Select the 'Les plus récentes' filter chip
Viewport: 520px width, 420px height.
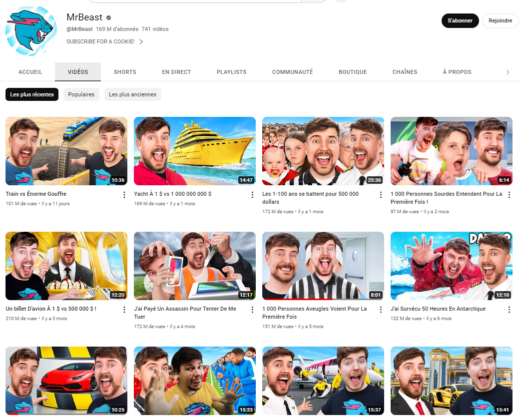(x=32, y=94)
